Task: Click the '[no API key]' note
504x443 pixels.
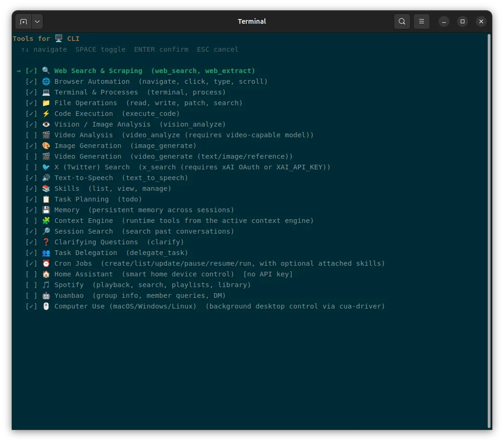Action: [268, 274]
